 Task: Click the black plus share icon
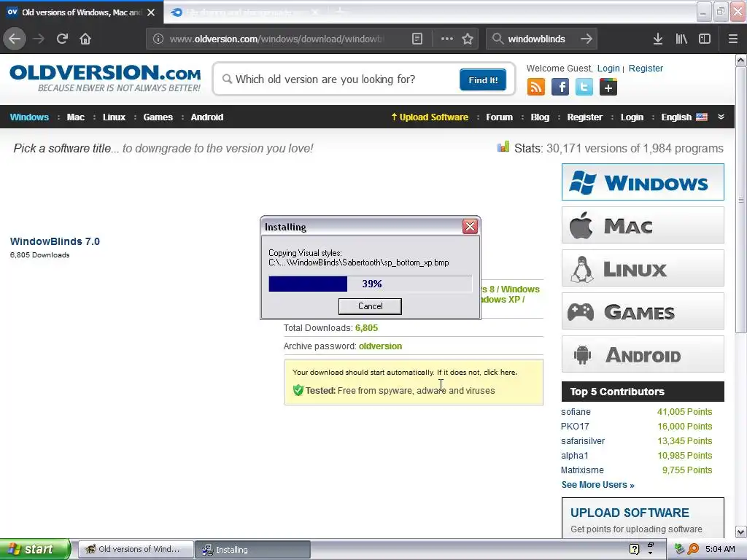[x=608, y=87]
